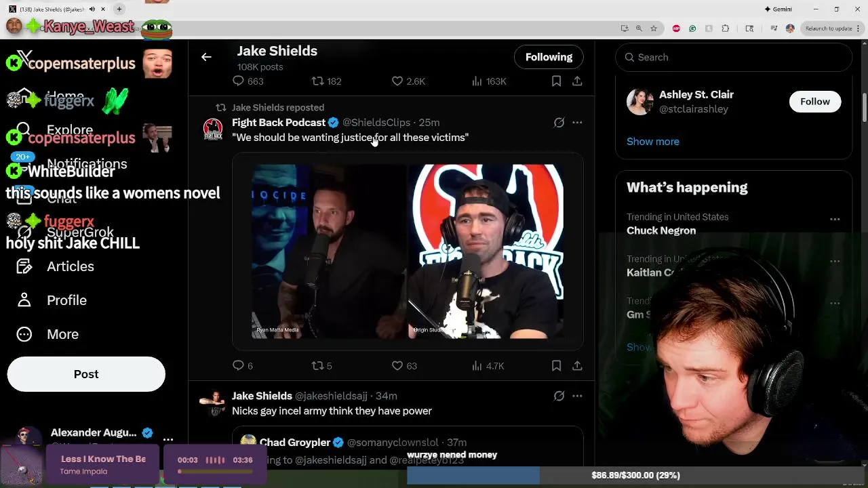868x488 pixels.
Task: Open Fight Back Podcast profile avatar
Action: click(213, 129)
